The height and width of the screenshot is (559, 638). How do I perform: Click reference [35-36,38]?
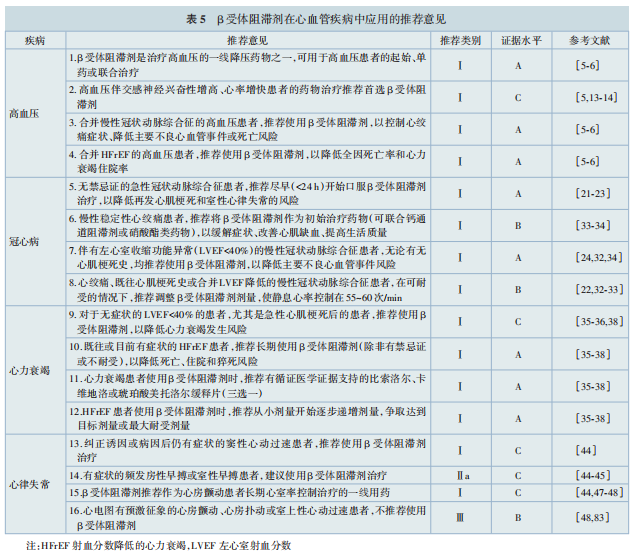599,322
